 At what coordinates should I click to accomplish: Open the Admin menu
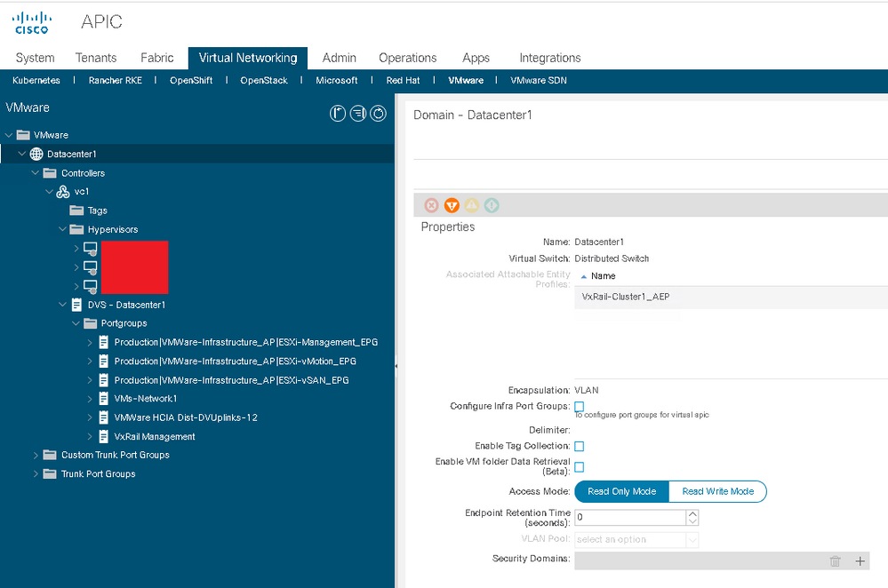coord(340,58)
